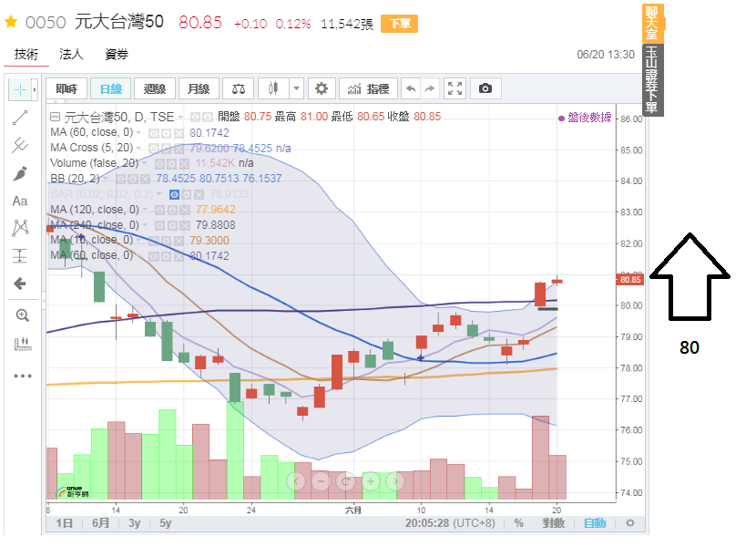Open the 聊天室 chat room side tab
Screen dimensions: 756x547
pos(652,23)
